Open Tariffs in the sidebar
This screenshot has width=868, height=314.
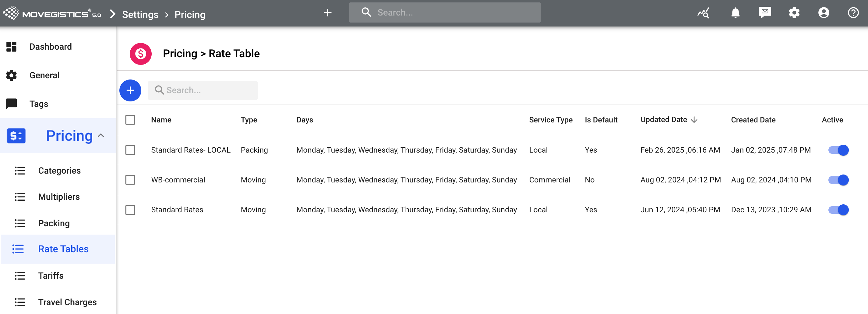click(x=51, y=276)
